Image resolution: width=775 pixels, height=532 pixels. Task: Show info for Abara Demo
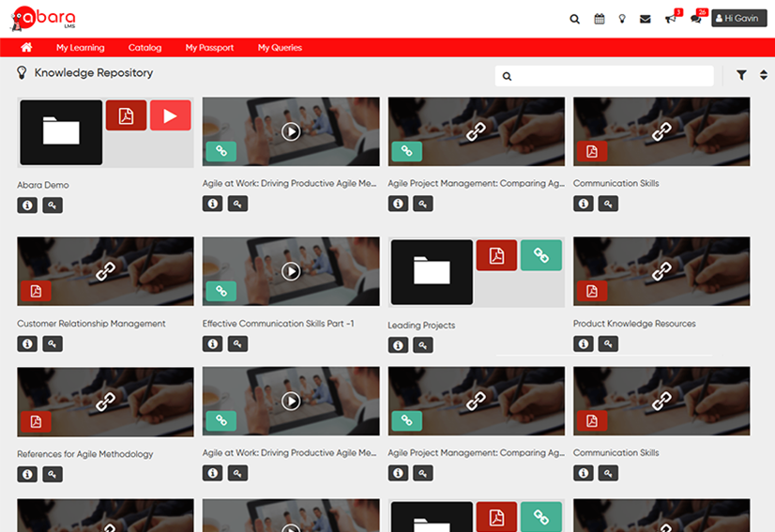(x=27, y=205)
